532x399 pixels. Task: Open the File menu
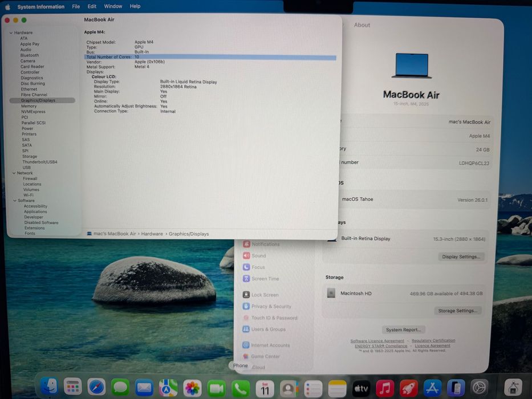(x=76, y=6)
